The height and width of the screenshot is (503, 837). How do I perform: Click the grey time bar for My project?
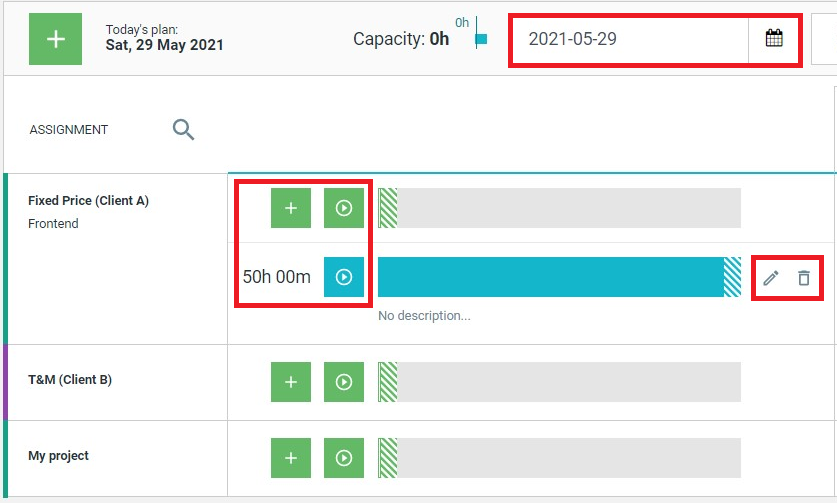(559, 458)
